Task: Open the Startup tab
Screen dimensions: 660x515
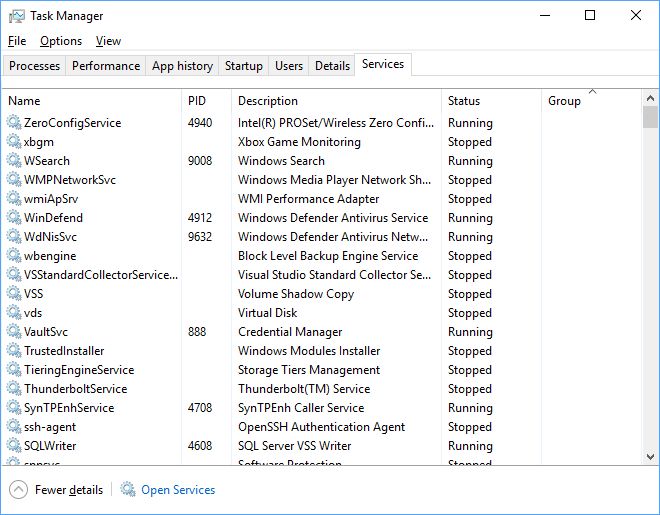Action: (244, 66)
